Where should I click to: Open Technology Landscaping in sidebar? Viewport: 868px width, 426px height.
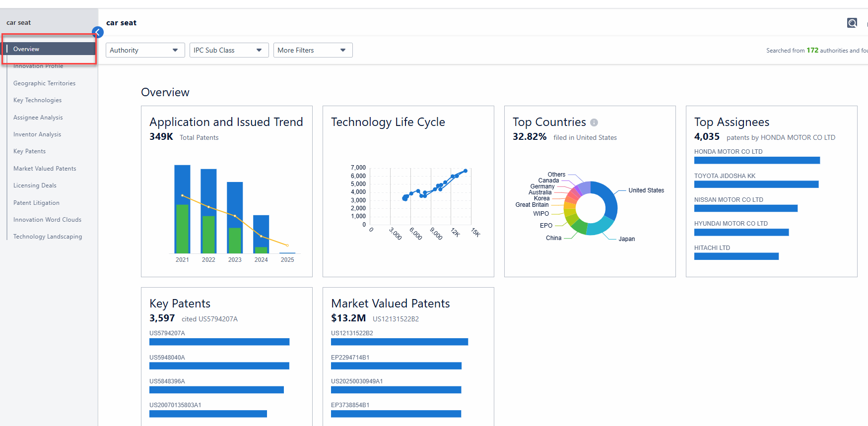click(x=48, y=237)
